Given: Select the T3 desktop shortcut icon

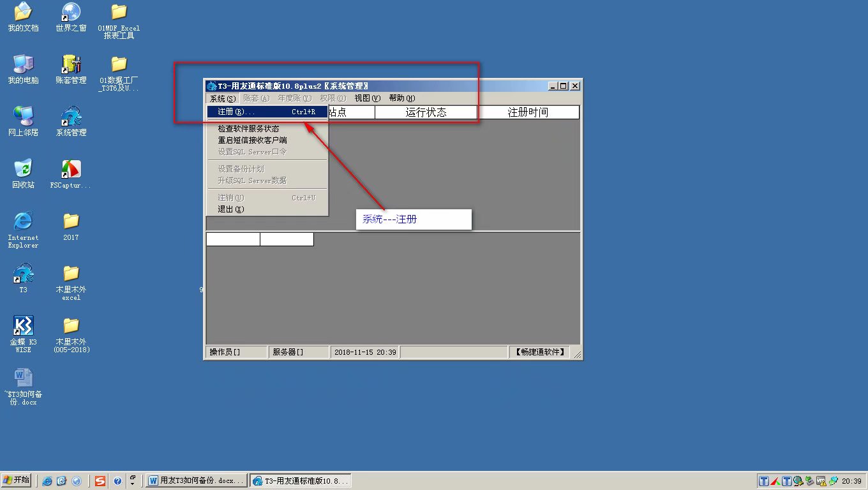Looking at the screenshot, I should 23,274.
